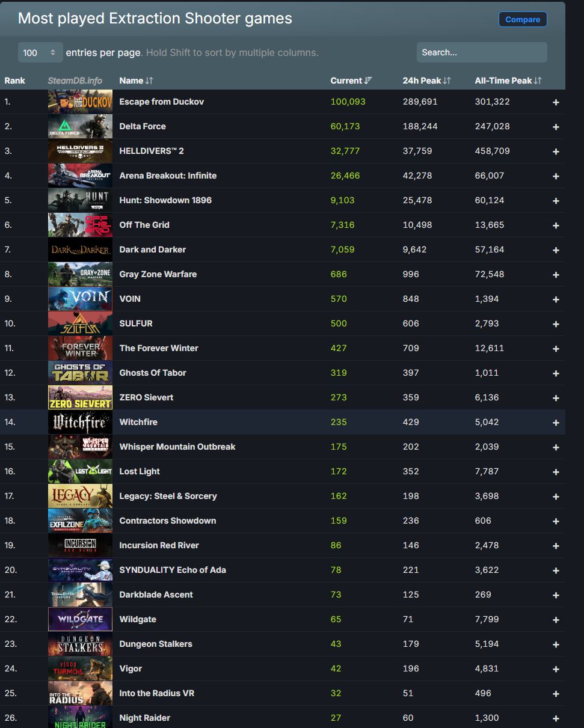Add SYNDUALITY Echo of Ada with plus icon
584x728 pixels.
(x=556, y=570)
